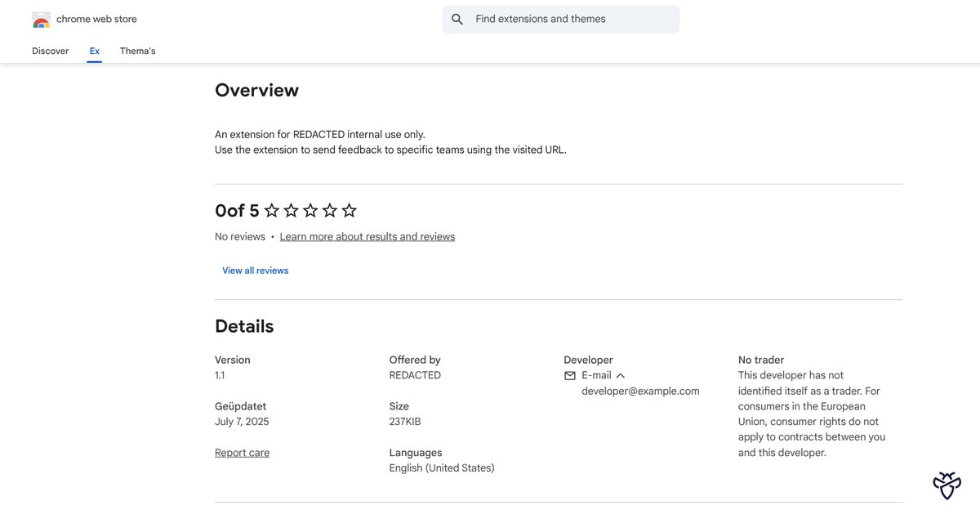Click the bug-shaped icon in bottom corner

point(947,485)
